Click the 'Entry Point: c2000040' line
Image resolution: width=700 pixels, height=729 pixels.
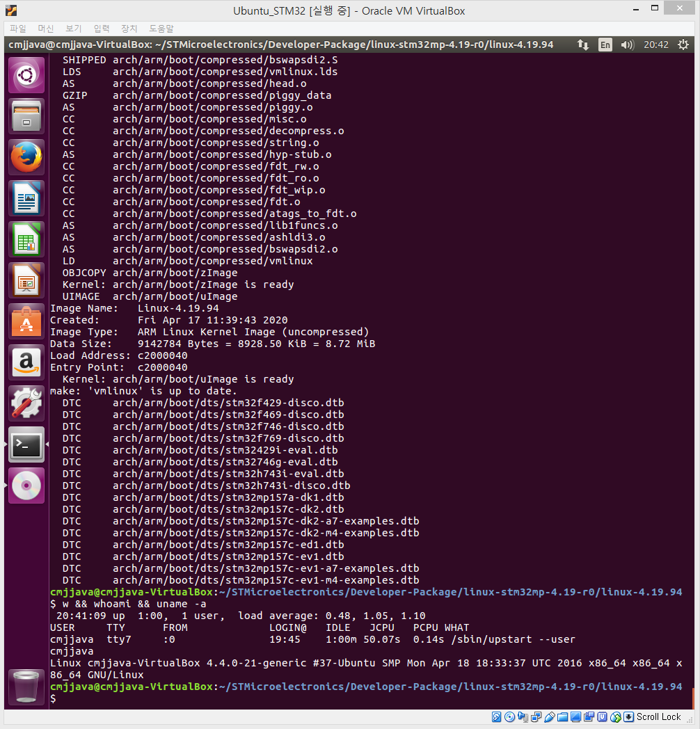point(118,367)
